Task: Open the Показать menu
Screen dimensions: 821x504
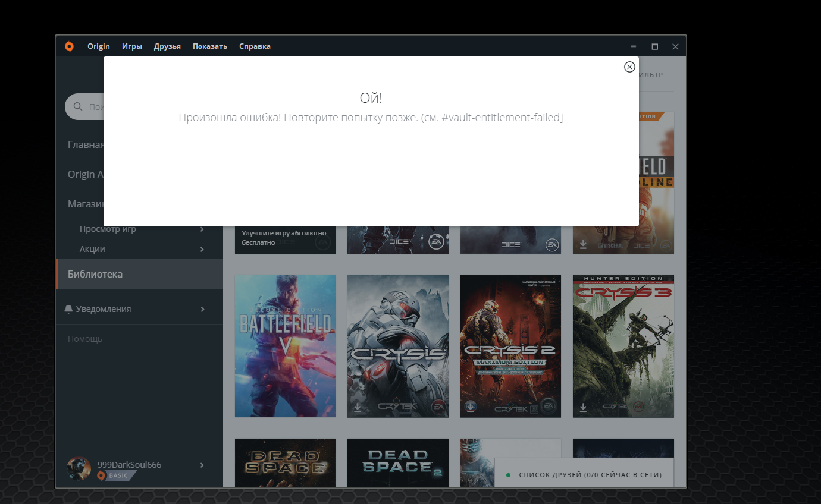Action: click(x=210, y=46)
